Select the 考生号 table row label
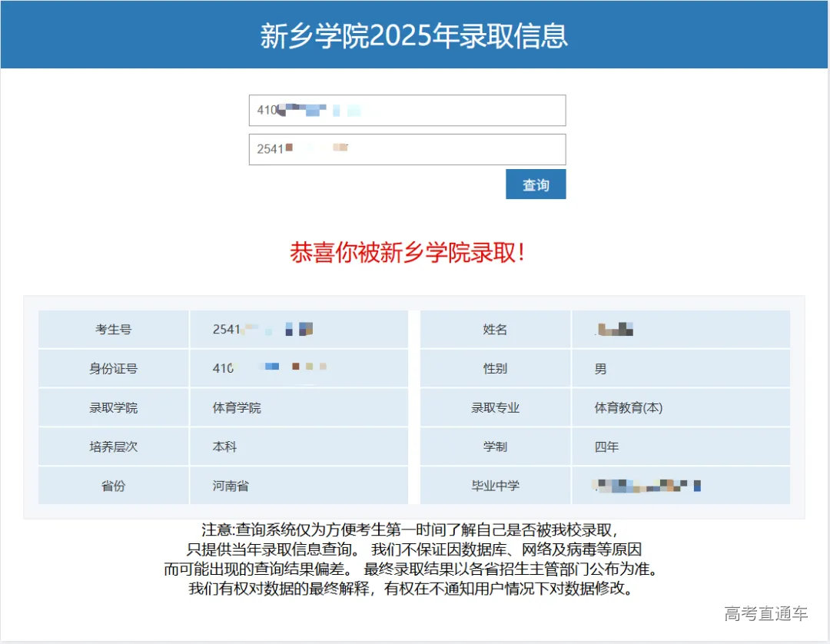The image size is (830, 644). (112, 329)
